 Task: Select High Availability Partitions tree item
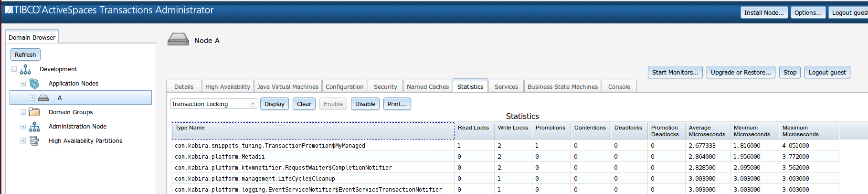85,141
